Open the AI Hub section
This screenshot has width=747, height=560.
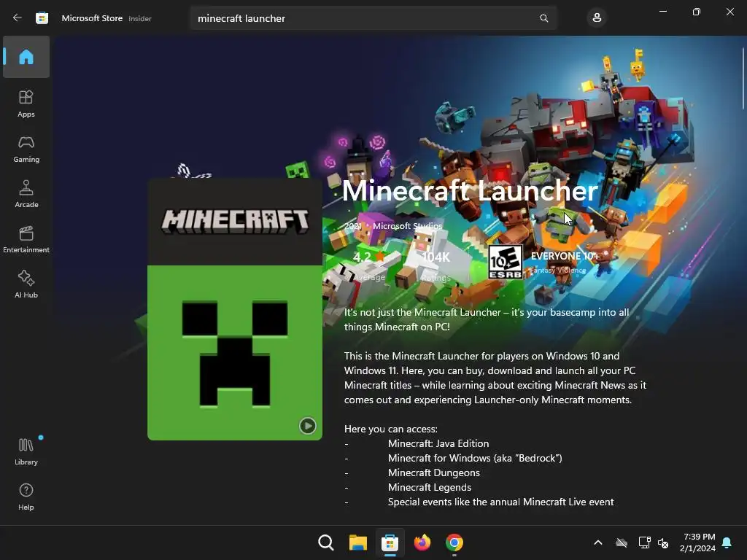click(26, 285)
